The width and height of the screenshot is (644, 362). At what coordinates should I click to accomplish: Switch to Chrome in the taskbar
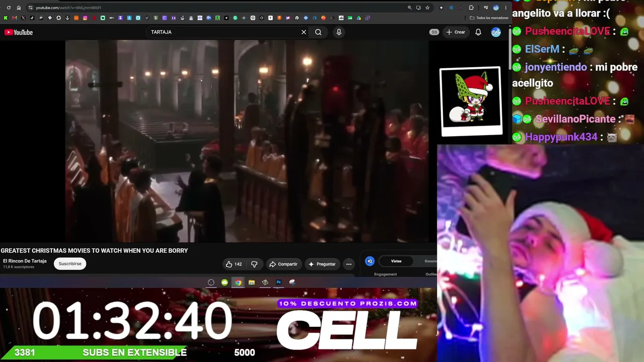pyautogui.click(x=238, y=283)
